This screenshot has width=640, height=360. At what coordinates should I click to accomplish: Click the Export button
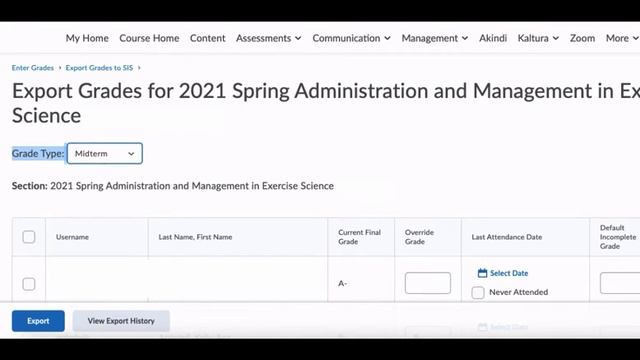coord(38,321)
